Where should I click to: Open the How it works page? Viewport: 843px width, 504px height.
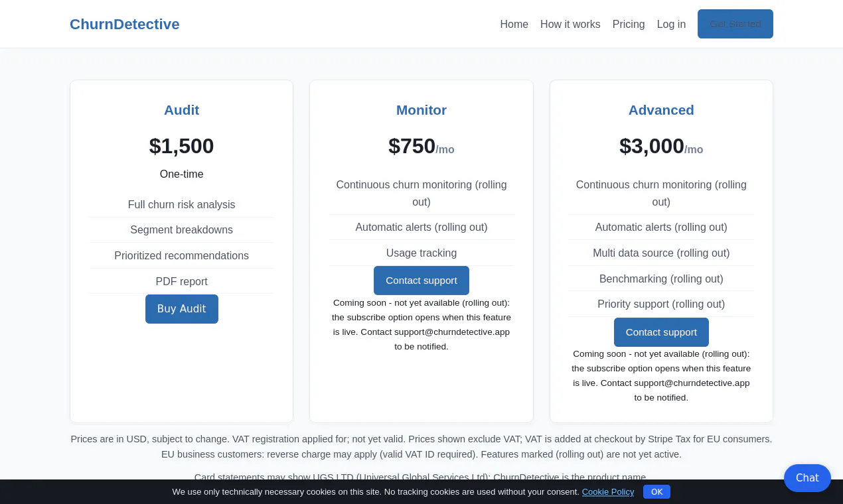click(x=570, y=24)
